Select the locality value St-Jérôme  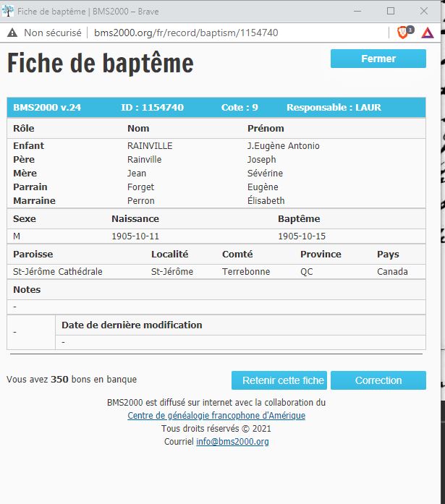pos(172,272)
